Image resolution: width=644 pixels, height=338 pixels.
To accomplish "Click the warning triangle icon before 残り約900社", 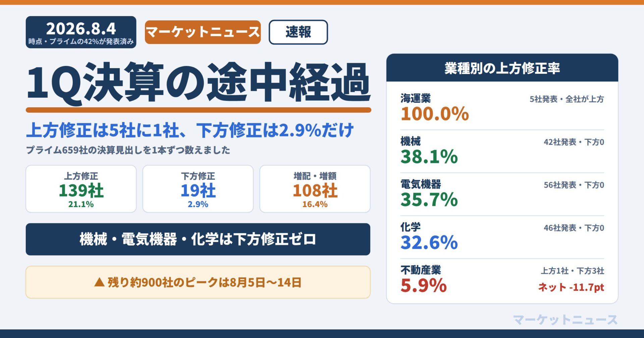I will pos(99,282).
